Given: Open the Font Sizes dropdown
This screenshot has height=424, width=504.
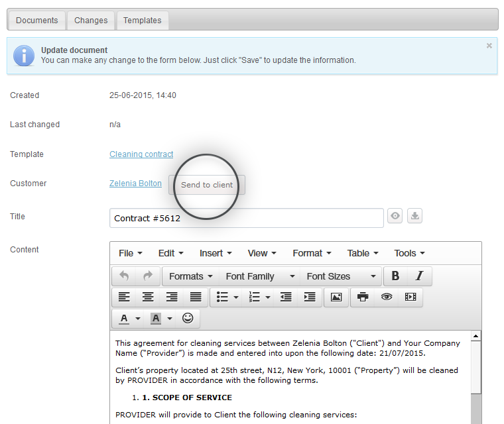Looking at the screenshot, I should (x=341, y=276).
